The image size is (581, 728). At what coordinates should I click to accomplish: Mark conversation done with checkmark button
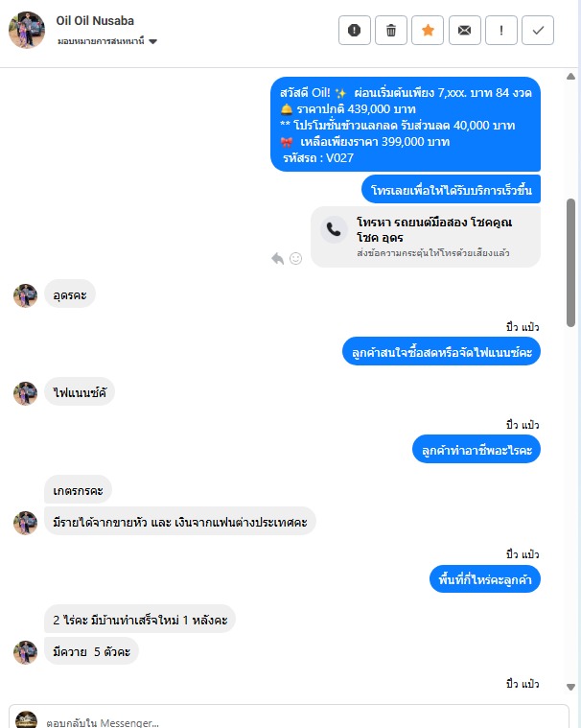point(538,30)
